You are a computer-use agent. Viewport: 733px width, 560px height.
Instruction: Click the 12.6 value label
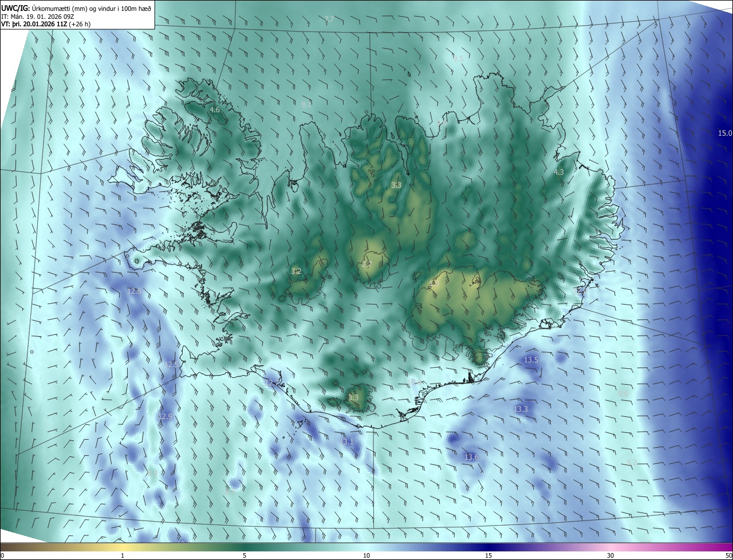pyautogui.click(x=134, y=291)
